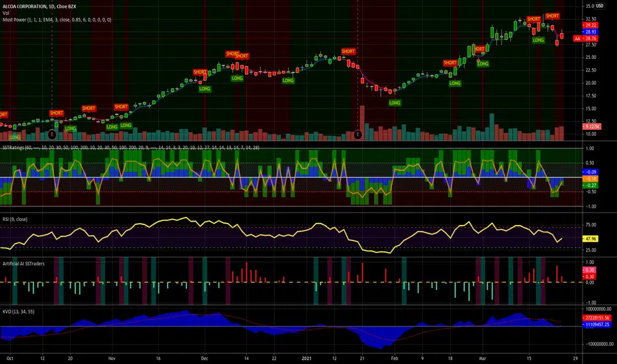Viewport: 617px width, 364px height.
Task: Click the 29 date label on the time axis
Action: click(575, 359)
